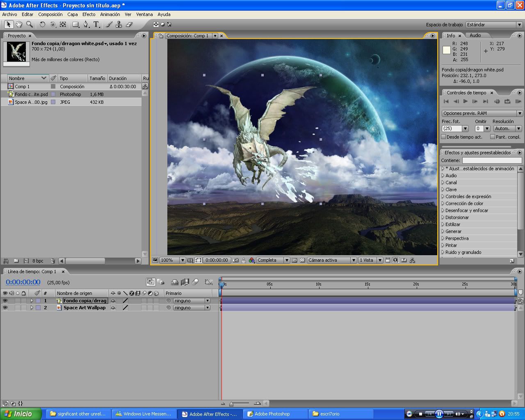525x420 pixels.
Task: Select the Horizontal Type tool
Action: pyautogui.click(x=96, y=25)
